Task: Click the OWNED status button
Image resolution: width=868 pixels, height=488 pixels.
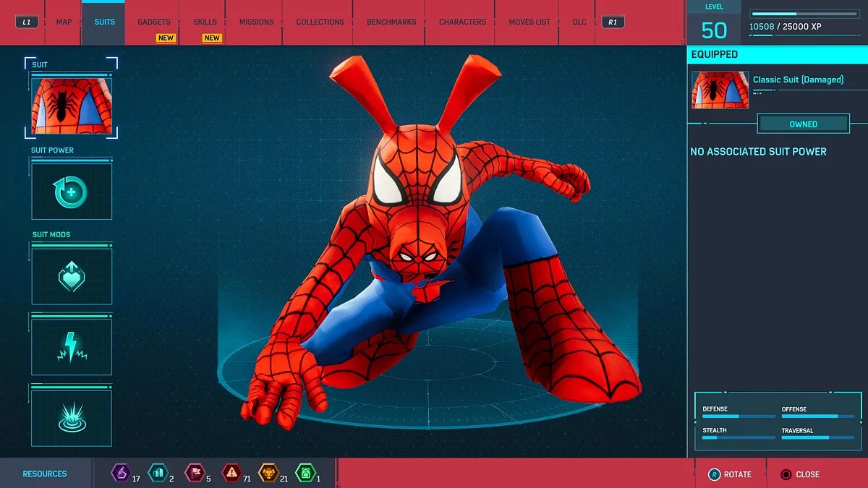Action: pyautogui.click(x=803, y=124)
